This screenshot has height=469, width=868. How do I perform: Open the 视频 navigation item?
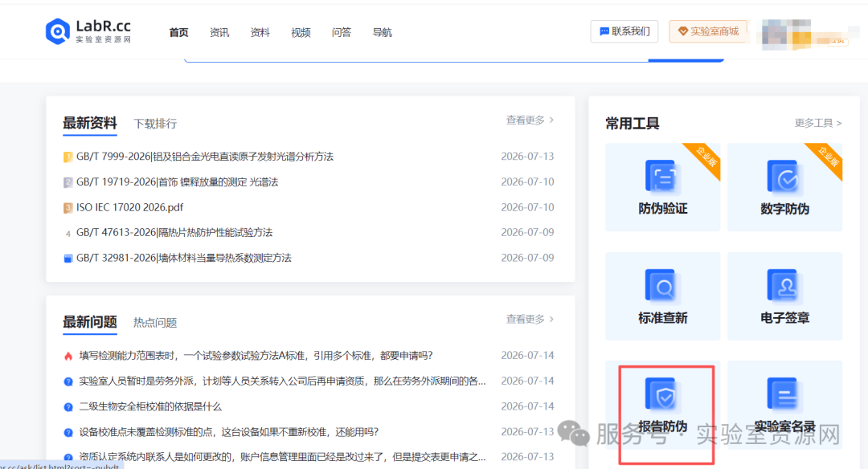(301, 33)
